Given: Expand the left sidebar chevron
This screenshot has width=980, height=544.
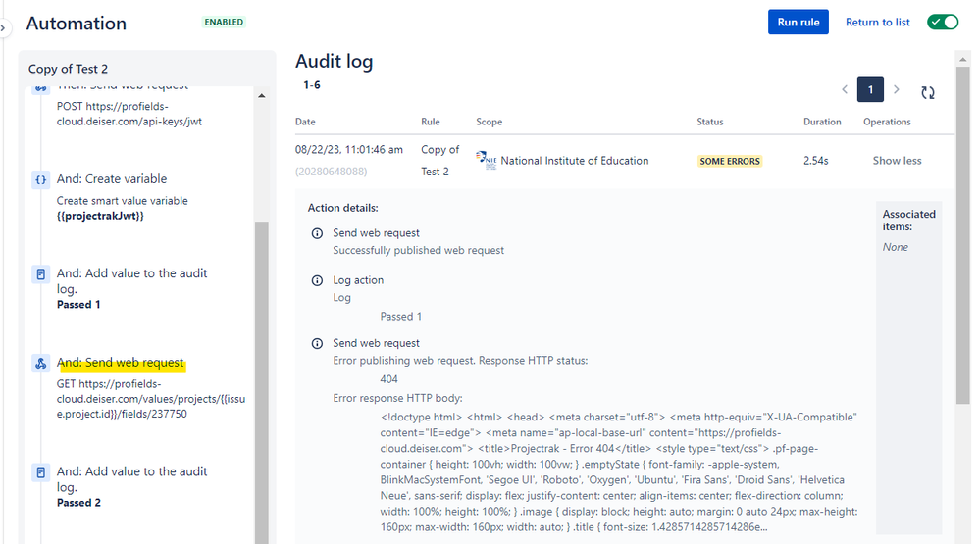Looking at the screenshot, I should 3,28.
